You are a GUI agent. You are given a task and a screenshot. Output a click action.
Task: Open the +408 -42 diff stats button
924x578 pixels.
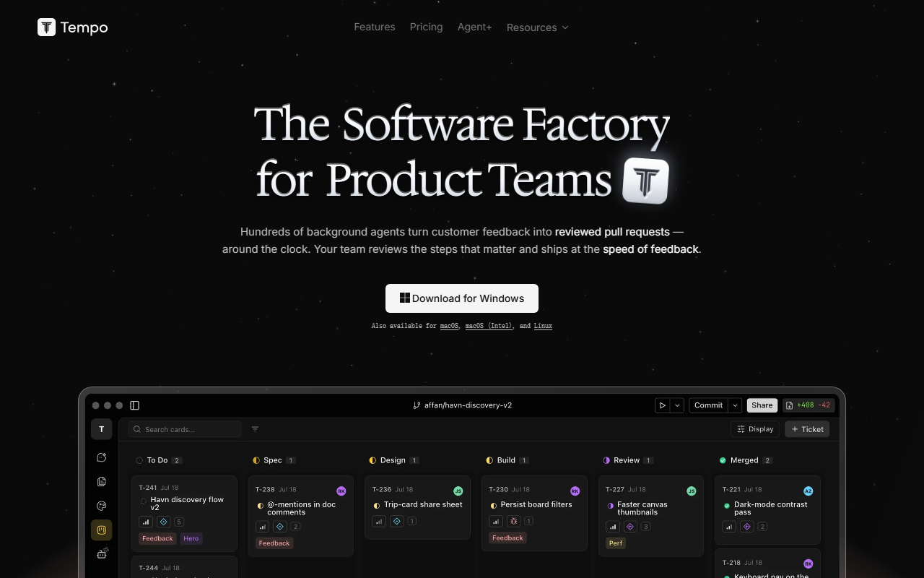tap(809, 405)
